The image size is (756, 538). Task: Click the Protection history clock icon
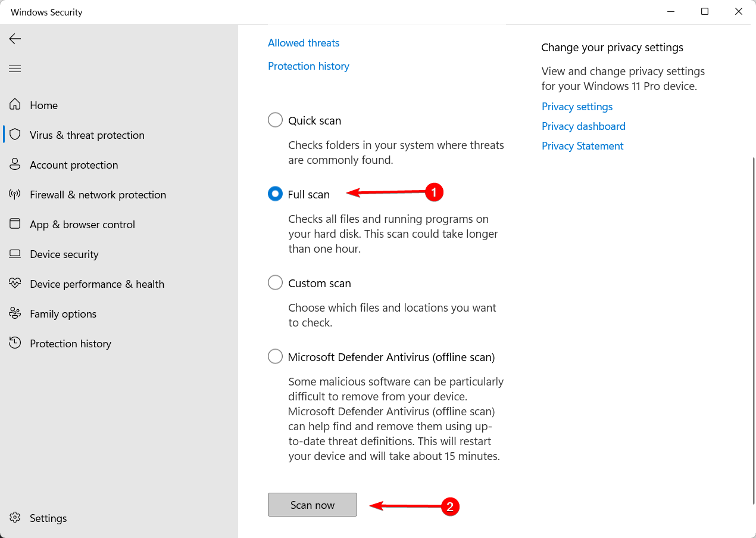(15, 343)
